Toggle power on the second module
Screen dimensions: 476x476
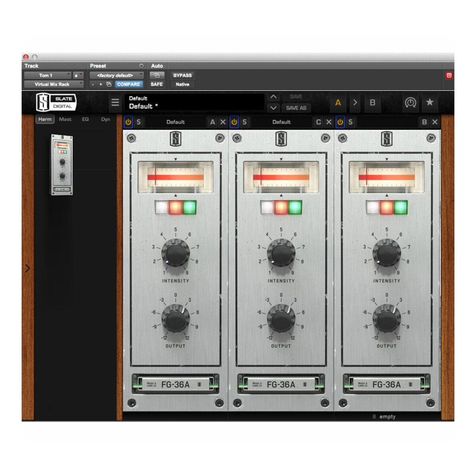click(x=234, y=122)
